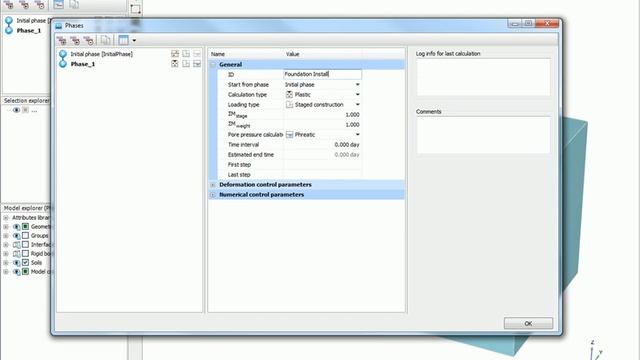This screenshot has width=640, height=360.
Task: Click the Plastic calculation type icon
Action: click(289, 94)
